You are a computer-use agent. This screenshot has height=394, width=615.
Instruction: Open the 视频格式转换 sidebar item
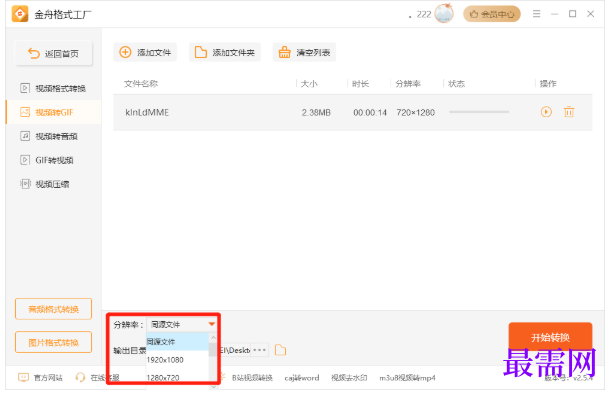point(53,88)
